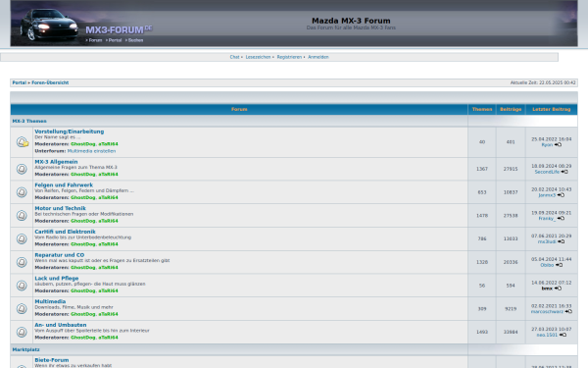Open the Multimedia forum title link
The width and height of the screenshot is (588, 368).
[x=50, y=301]
